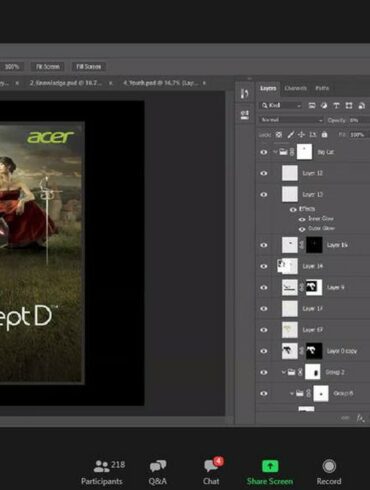
Task: Collapse the Group 2 folder arrow
Action: pyautogui.click(x=283, y=372)
